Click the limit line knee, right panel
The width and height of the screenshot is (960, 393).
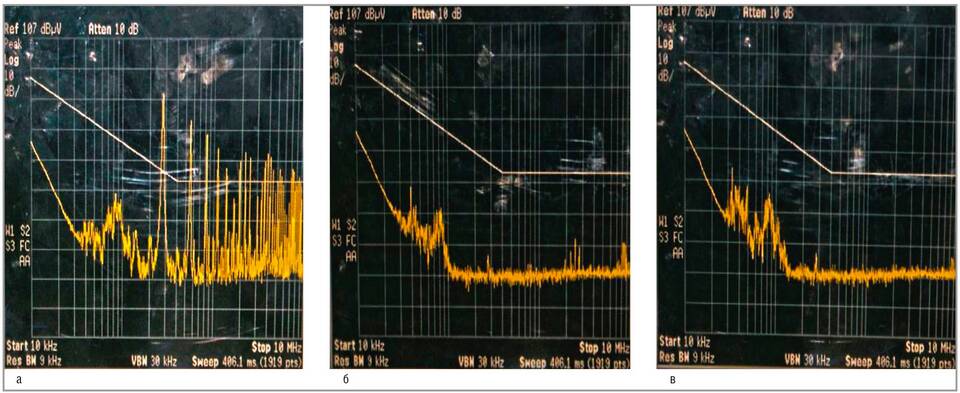[831, 173]
